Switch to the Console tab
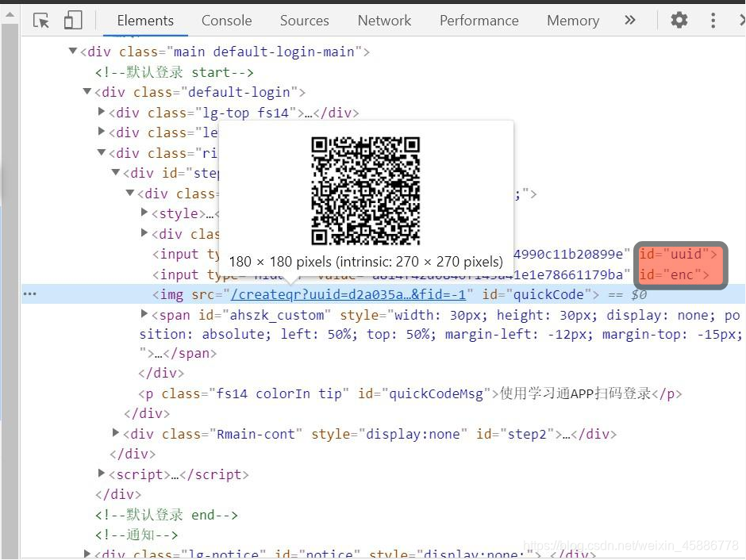This screenshot has height=560, width=746. click(x=226, y=21)
